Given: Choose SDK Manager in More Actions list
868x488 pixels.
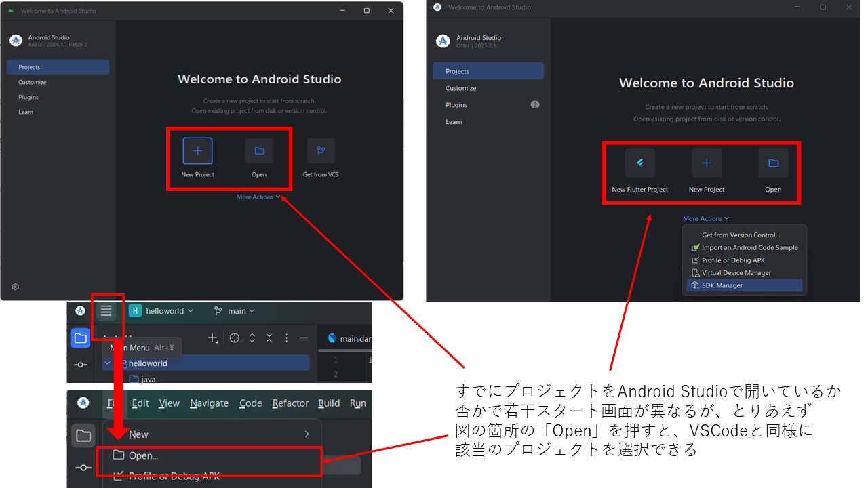Looking at the screenshot, I should click(744, 285).
